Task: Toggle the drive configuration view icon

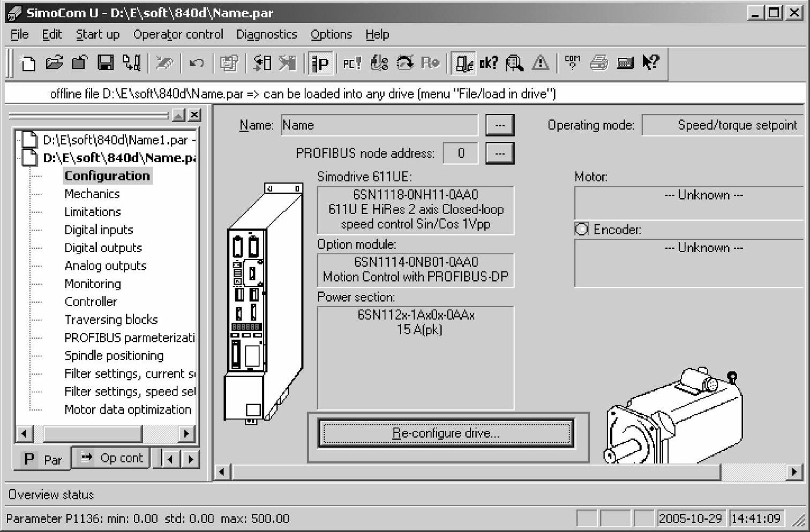Action: pos(463,63)
